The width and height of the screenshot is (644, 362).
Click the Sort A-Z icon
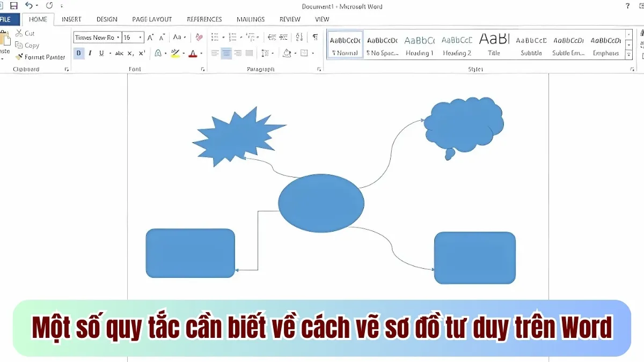pyautogui.click(x=299, y=38)
